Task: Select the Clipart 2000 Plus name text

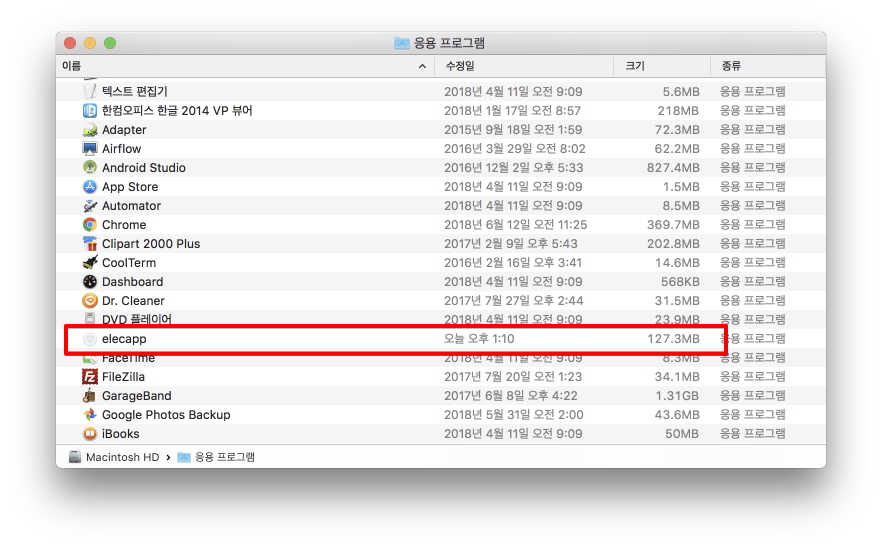Action: point(151,244)
